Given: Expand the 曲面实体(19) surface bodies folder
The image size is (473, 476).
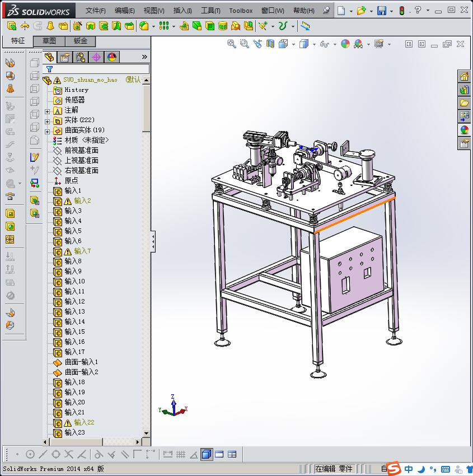Looking at the screenshot, I should [48, 132].
